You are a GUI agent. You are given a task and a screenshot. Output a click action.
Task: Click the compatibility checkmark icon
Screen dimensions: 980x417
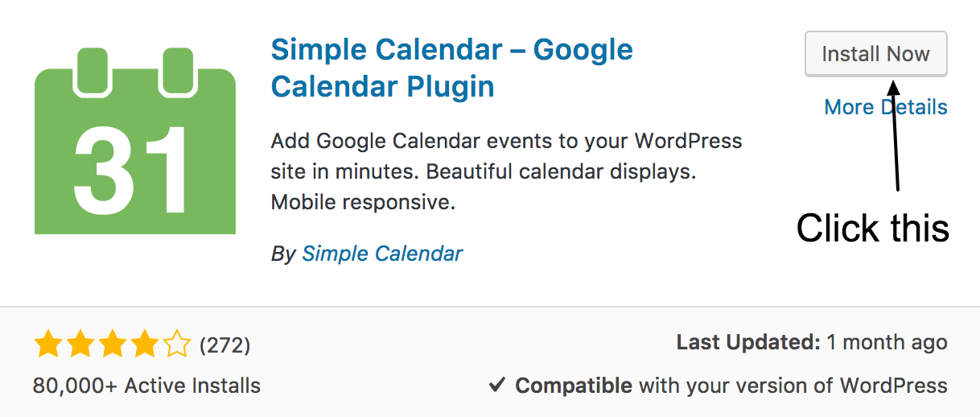click(x=497, y=386)
